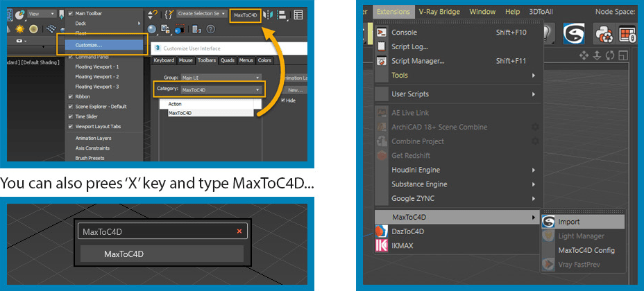Click the viewport rotate icon

(x=610, y=55)
